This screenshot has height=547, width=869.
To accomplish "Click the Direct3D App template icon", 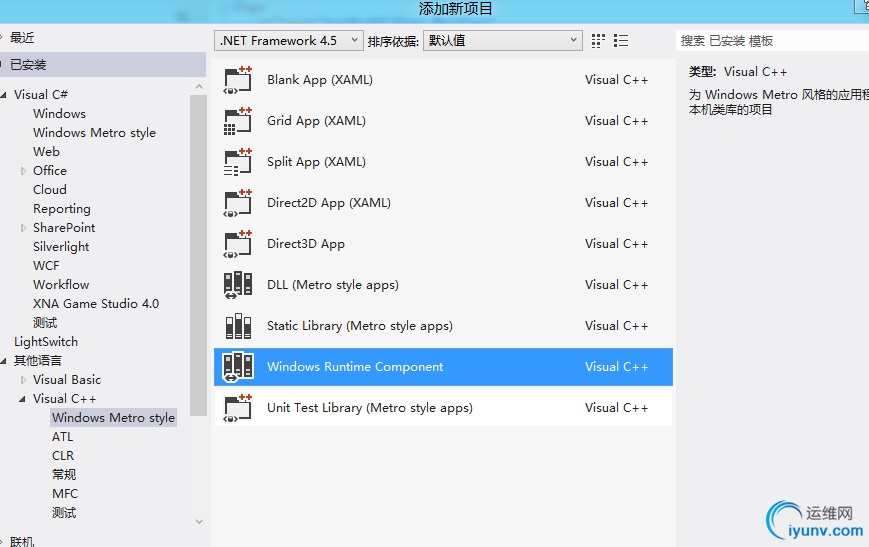I will tap(238, 244).
